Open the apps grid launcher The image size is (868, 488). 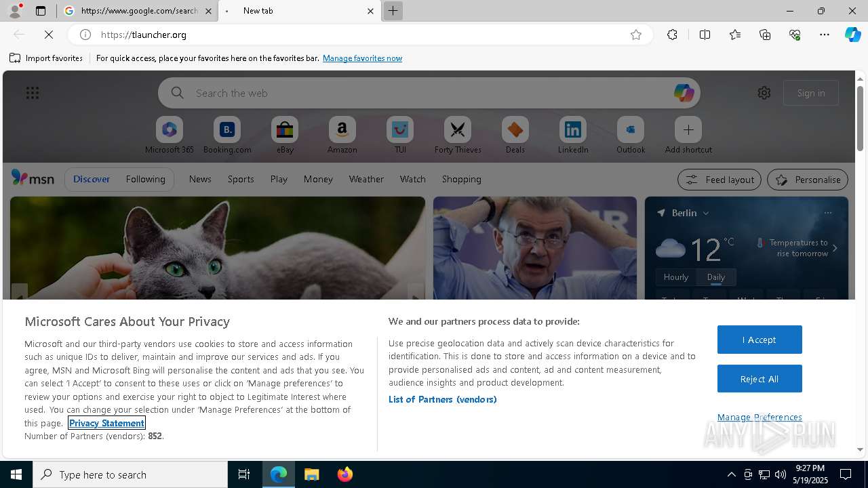[33, 93]
